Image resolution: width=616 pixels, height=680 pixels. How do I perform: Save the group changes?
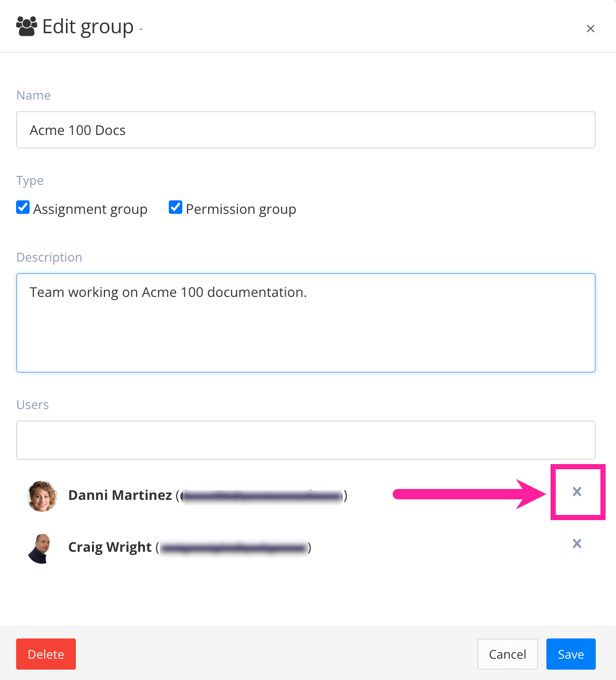point(570,654)
